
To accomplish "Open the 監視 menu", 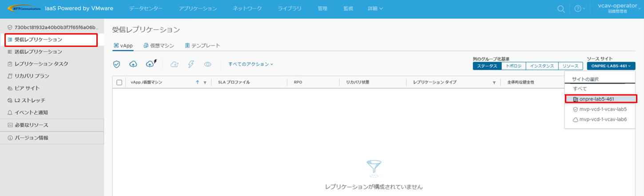I will coord(348,9).
